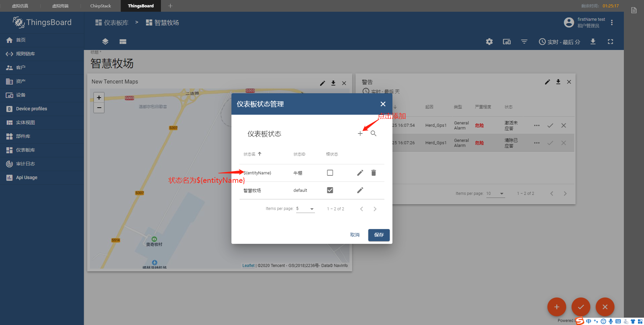Enter fullscreen mode via toolbar icon
Screen dimensions: 644x325
610,42
